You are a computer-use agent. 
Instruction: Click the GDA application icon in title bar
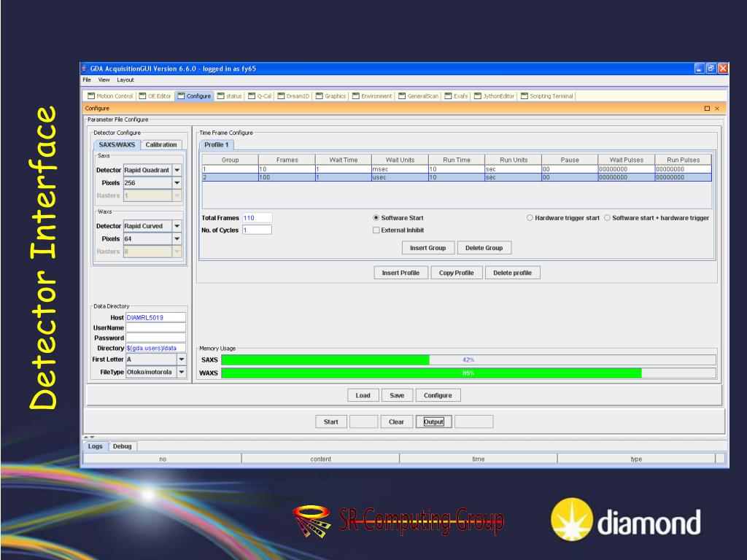click(x=85, y=69)
